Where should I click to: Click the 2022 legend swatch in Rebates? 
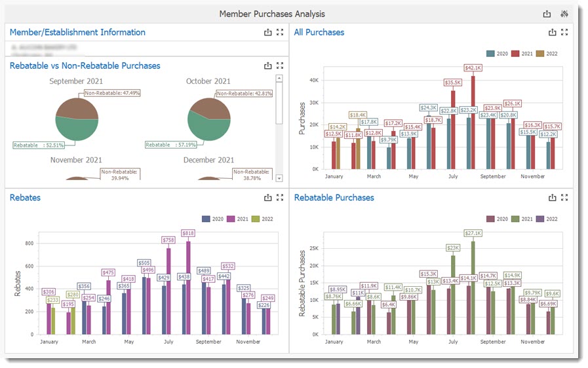coord(256,219)
